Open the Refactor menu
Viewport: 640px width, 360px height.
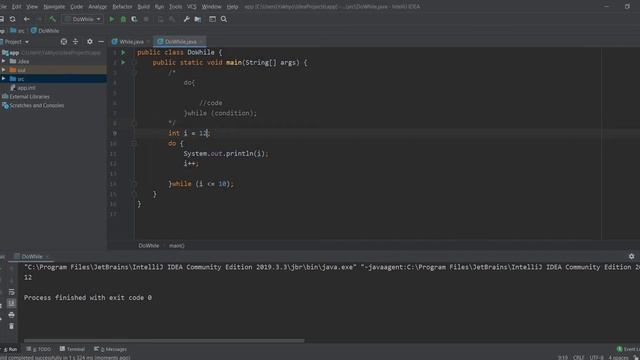coord(122,7)
